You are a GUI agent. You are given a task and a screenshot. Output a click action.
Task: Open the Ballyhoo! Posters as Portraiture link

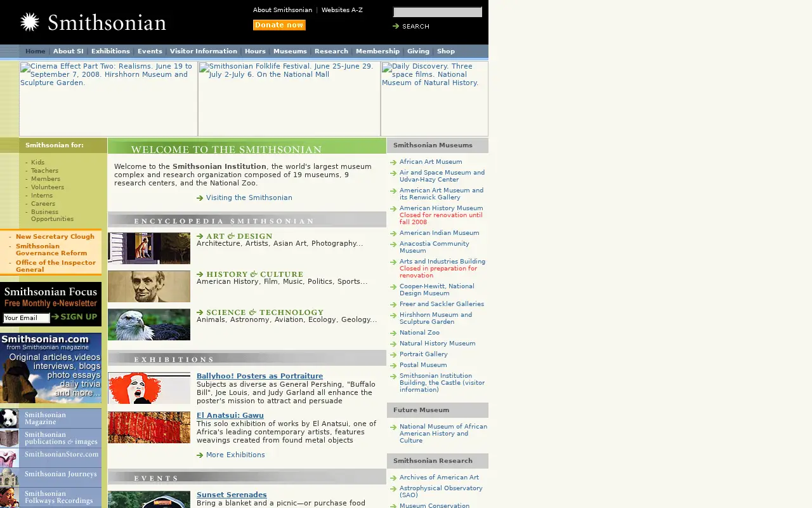(259, 377)
